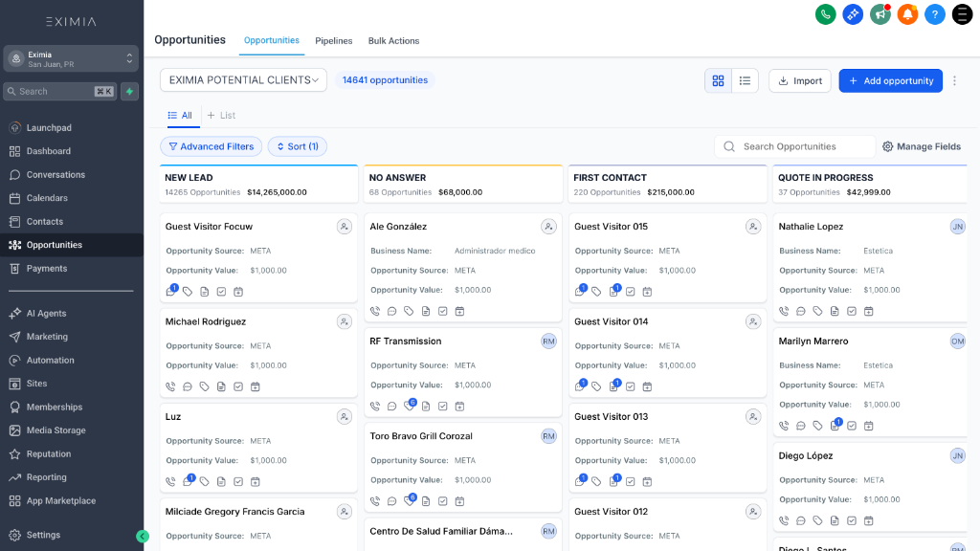Toggle the task checkbox icon on Luz's card
Screen dimensions: 980x551
click(237, 481)
